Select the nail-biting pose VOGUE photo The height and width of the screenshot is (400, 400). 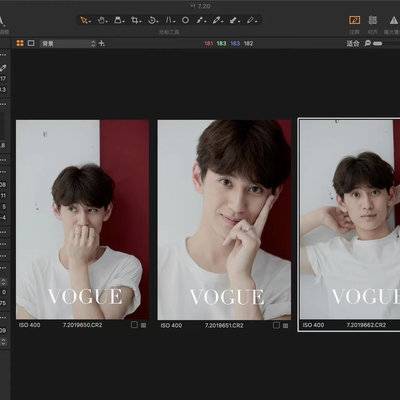click(x=82, y=220)
